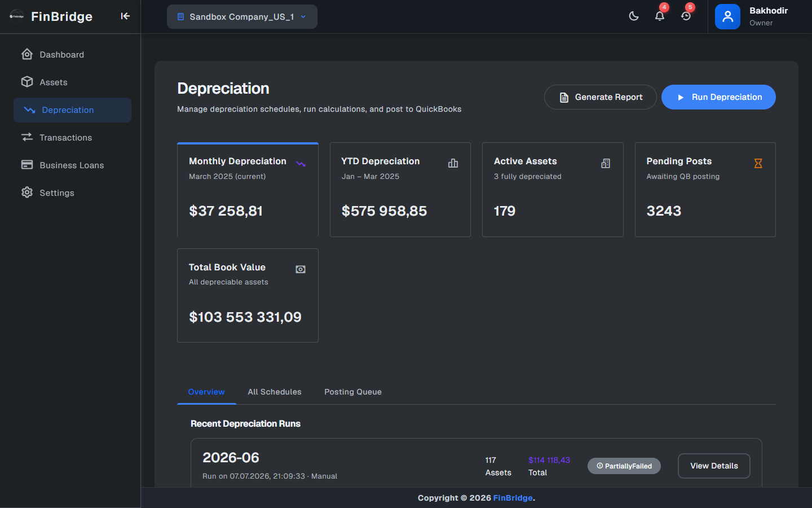Click the 3243 pending posts value
The image size is (812, 508).
(x=664, y=211)
